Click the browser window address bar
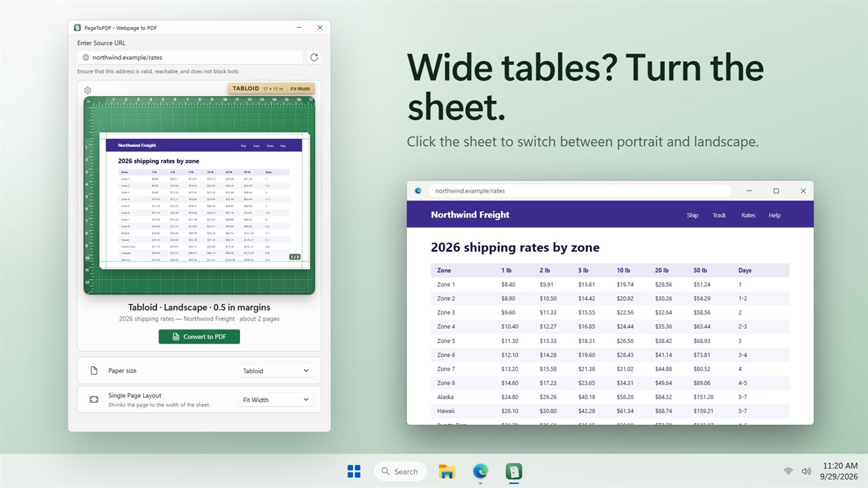 coord(580,191)
